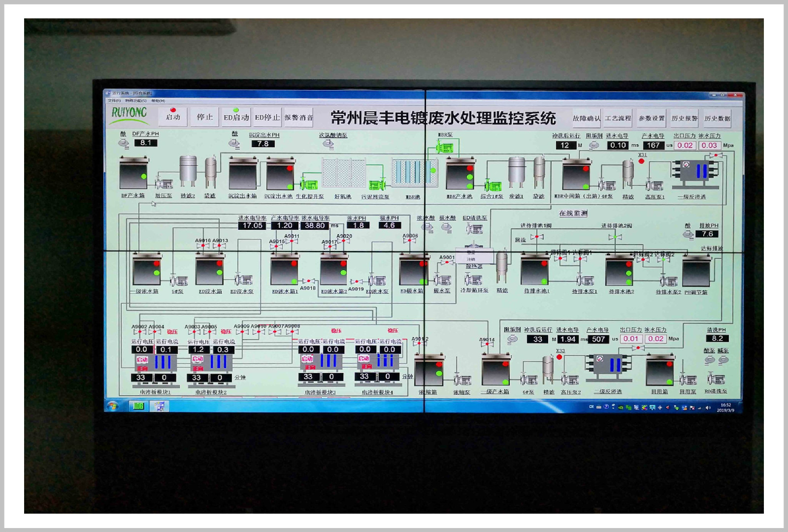Image resolution: width=788 pixels, height=532 pixels.
Task: Click the 停止 stop button
Action: tap(205, 117)
